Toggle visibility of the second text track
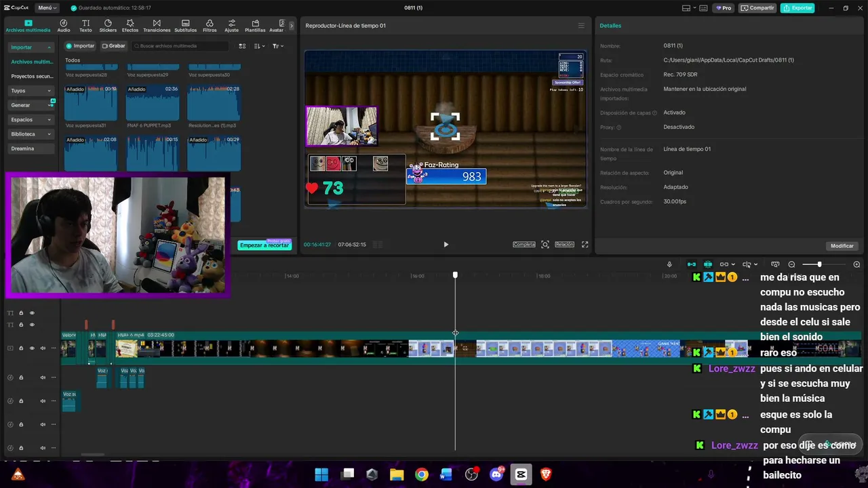868x488 pixels. click(x=31, y=325)
